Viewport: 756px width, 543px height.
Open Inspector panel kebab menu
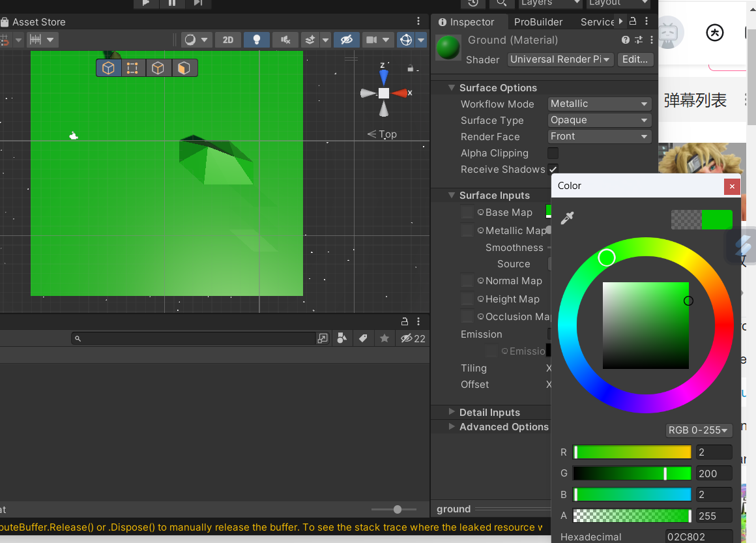tap(647, 22)
